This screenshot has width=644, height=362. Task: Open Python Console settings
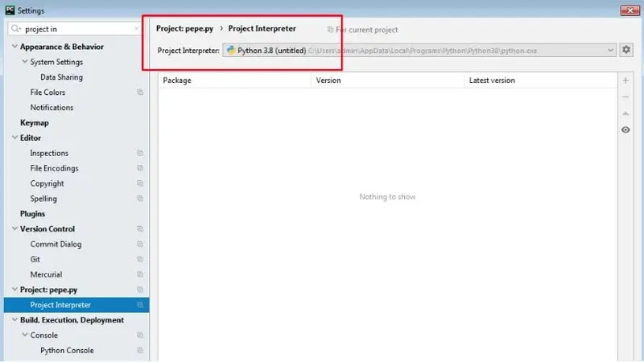[x=67, y=351]
